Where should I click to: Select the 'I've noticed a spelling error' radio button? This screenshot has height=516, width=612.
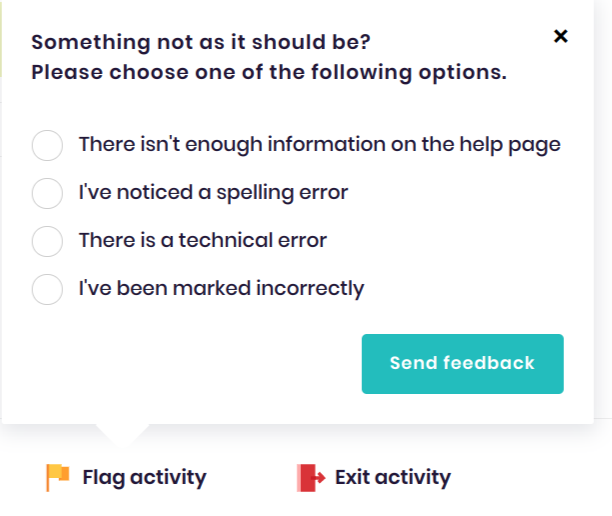click(x=47, y=193)
